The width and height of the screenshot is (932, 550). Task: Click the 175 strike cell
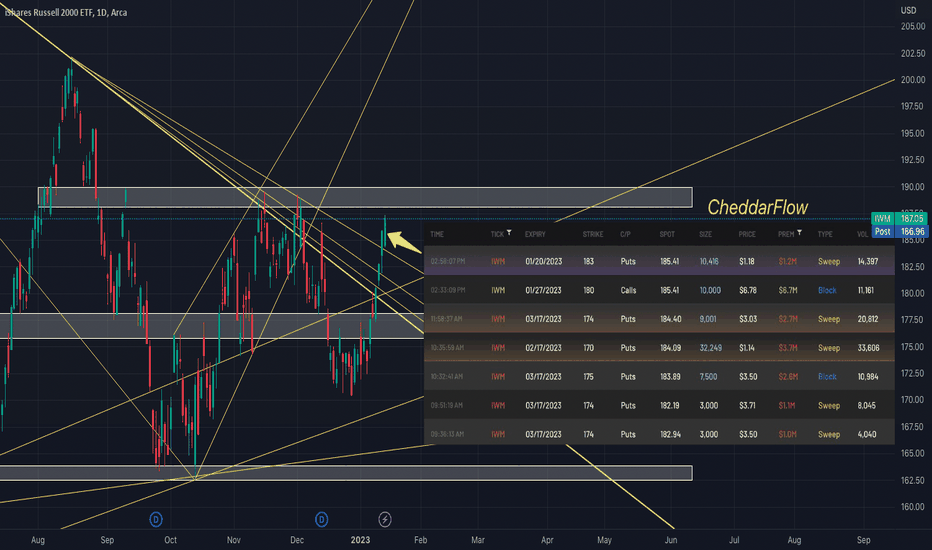click(588, 376)
